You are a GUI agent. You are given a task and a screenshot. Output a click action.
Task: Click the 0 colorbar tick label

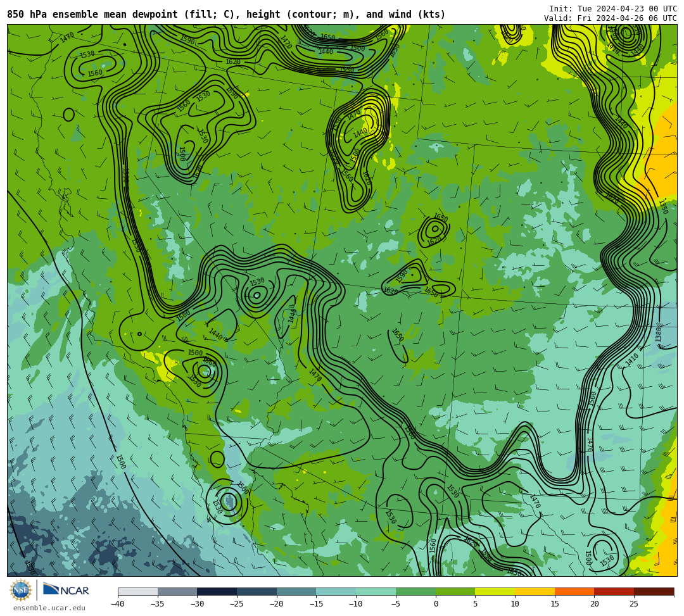(436, 604)
